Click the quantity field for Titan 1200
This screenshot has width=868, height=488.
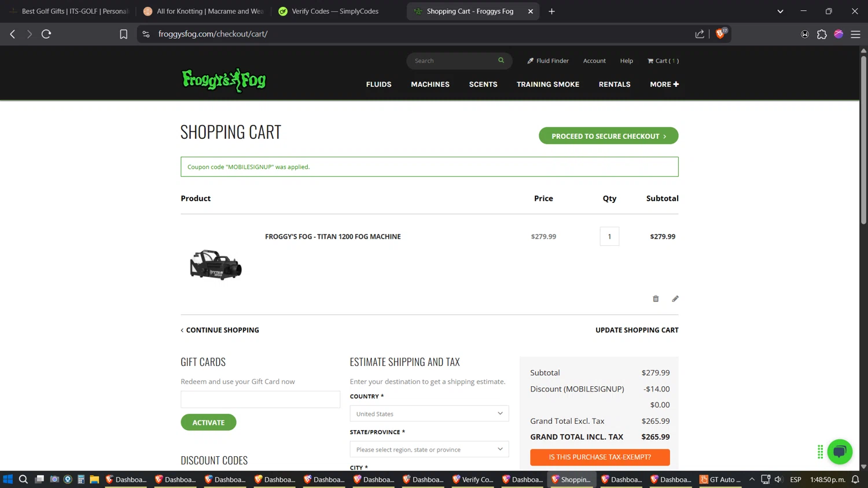click(609, 236)
